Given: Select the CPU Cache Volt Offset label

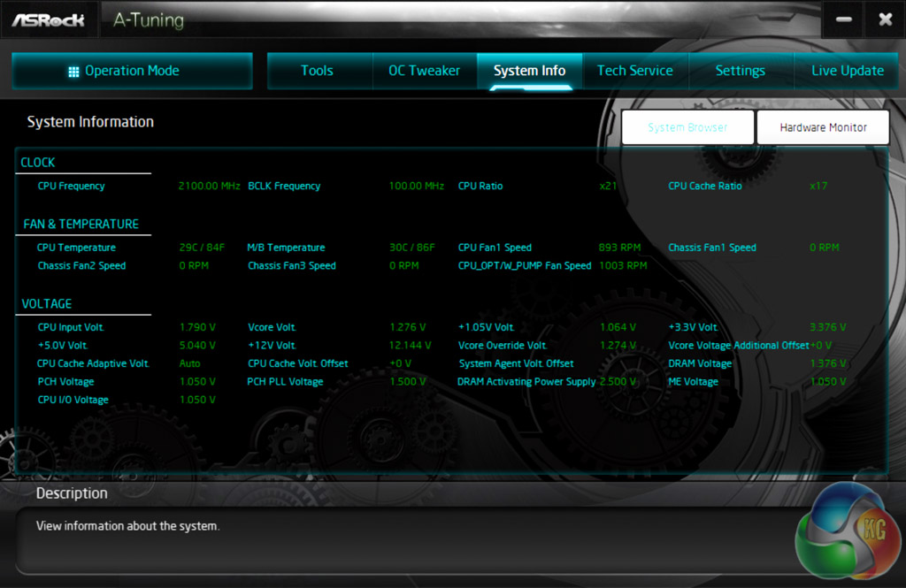Looking at the screenshot, I should [x=297, y=363].
